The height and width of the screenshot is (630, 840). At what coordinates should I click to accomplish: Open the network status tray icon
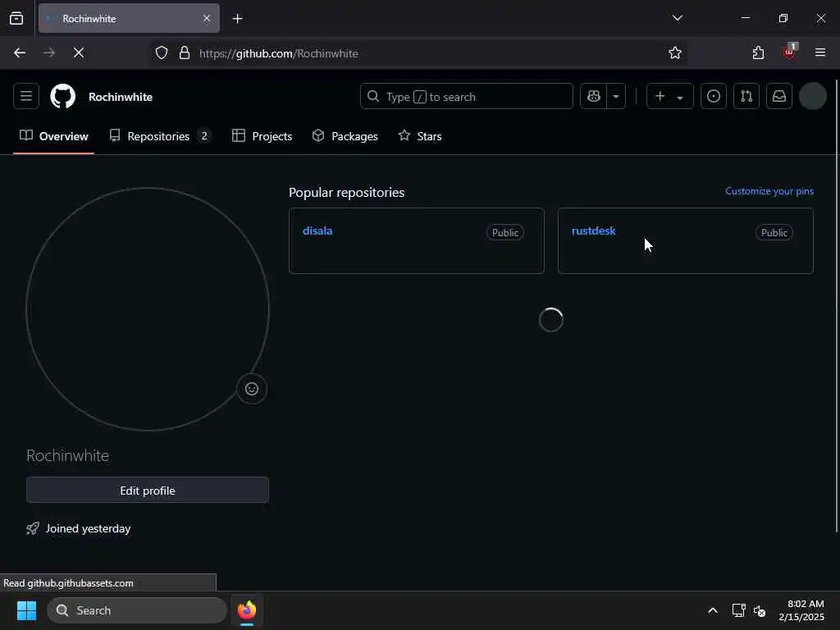pos(739,610)
